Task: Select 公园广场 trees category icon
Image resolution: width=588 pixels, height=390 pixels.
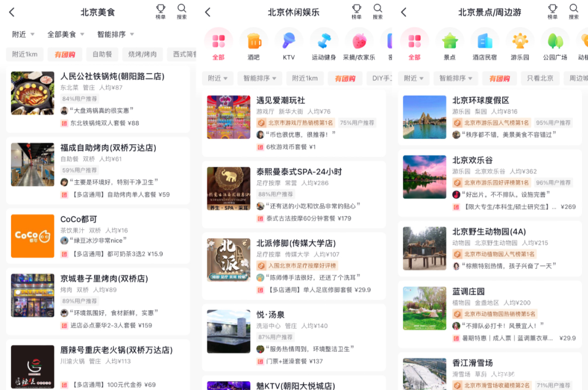Action: click(x=555, y=41)
